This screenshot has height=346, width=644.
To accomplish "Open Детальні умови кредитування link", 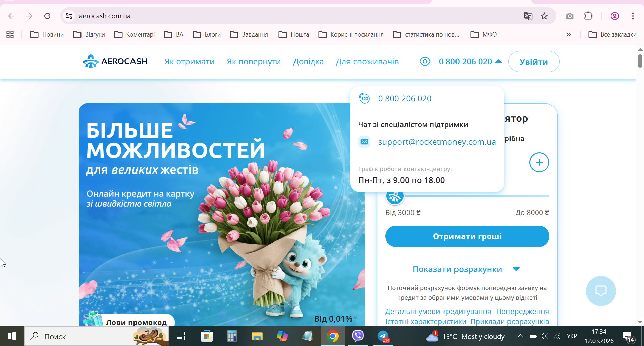I will click(438, 312).
